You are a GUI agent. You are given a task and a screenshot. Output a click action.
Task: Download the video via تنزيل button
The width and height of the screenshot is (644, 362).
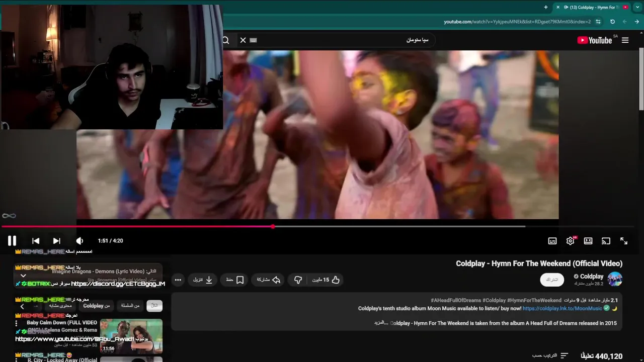[x=203, y=280]
